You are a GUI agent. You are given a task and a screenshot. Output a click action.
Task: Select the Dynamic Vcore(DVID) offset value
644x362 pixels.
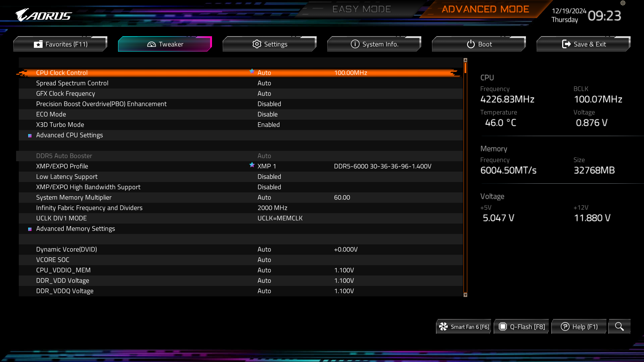[x=345, y=249]
